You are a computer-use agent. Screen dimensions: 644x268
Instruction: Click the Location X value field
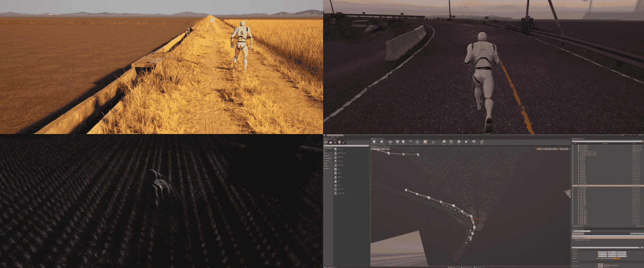pyautogui.click(x=602, y=252)
